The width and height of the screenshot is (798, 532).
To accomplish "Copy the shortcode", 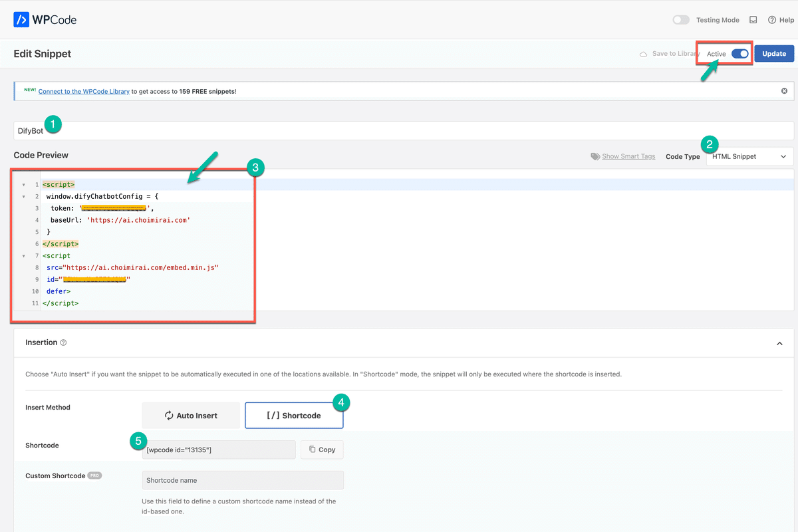I will 322,450.
